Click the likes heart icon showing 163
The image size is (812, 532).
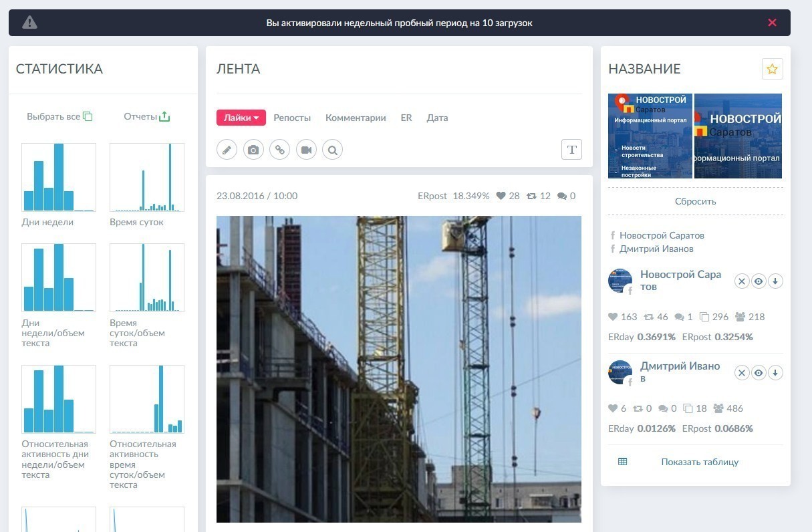(x=613, y=317)
